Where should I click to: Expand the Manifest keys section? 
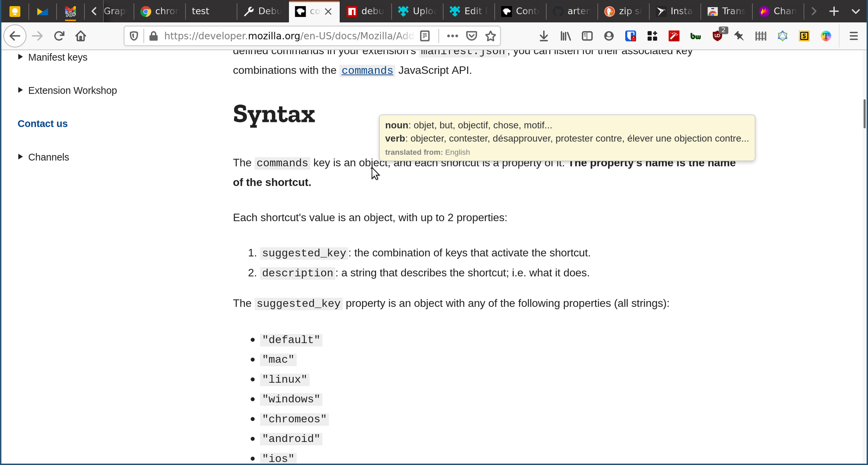pos(20,57)
